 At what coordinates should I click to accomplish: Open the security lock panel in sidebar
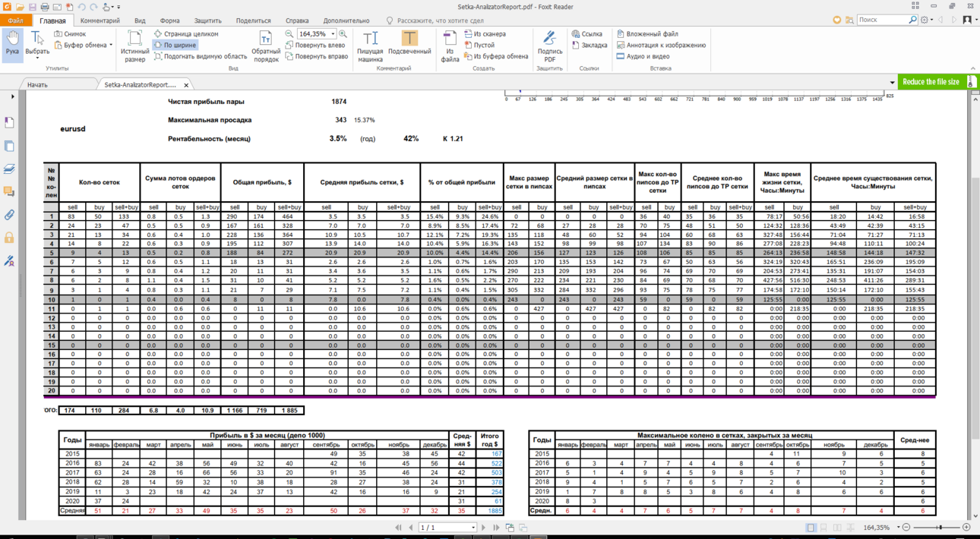tap(10, 238)
